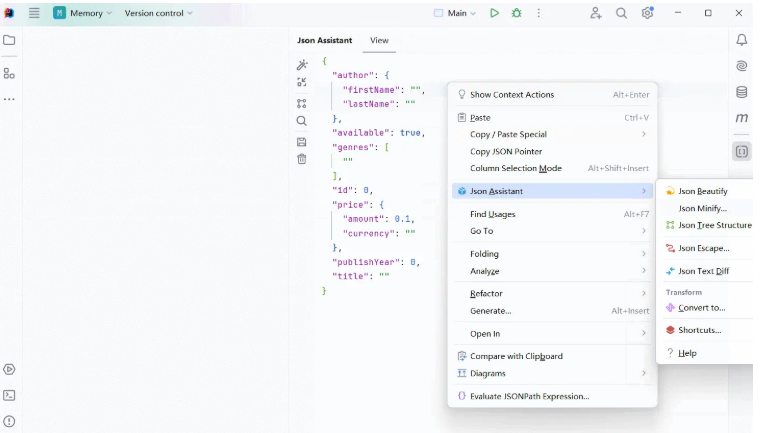Open the Project folder tool window
This screenshot has width=761, height=433.
[x=9, y=40]
